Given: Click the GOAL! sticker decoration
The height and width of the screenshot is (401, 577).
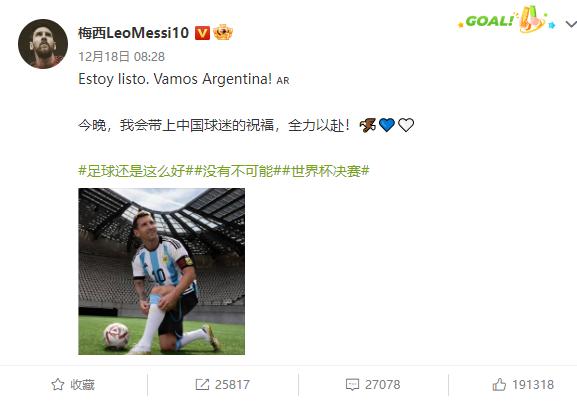Looking at the screenshot, I should 506,19.
